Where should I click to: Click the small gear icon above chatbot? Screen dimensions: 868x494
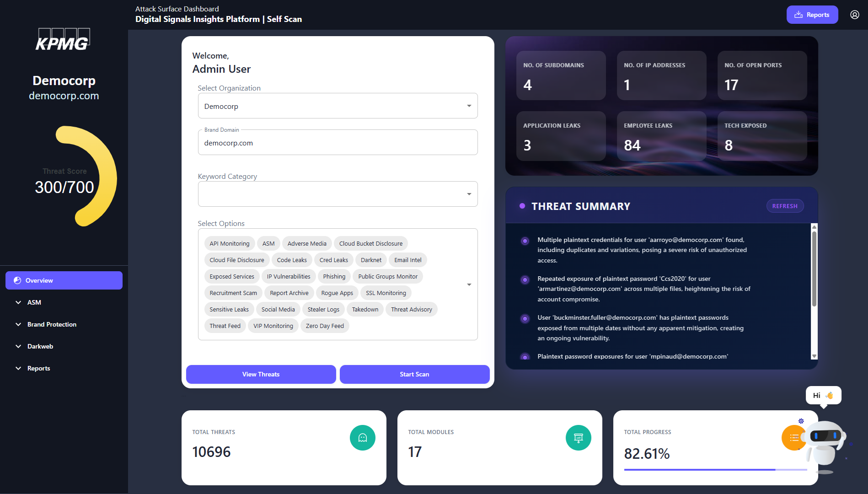pyautogui.click(x=801, y=421)
